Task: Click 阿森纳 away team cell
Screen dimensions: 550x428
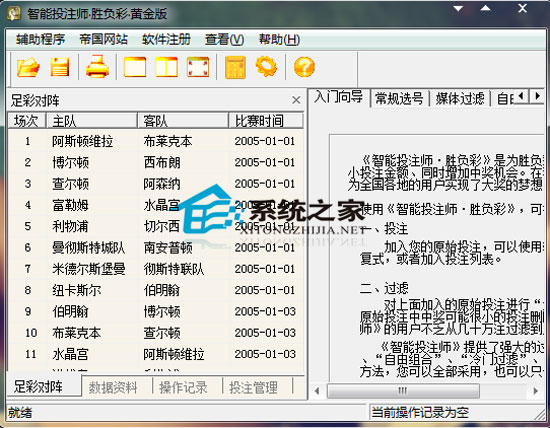Action: click(x=162, y=184)
